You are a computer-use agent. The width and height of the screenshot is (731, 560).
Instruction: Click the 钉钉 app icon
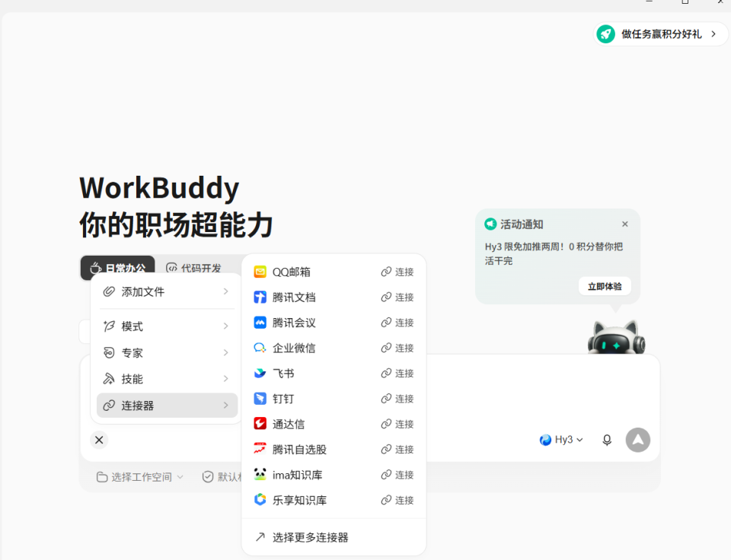click(x=260, y=399)
